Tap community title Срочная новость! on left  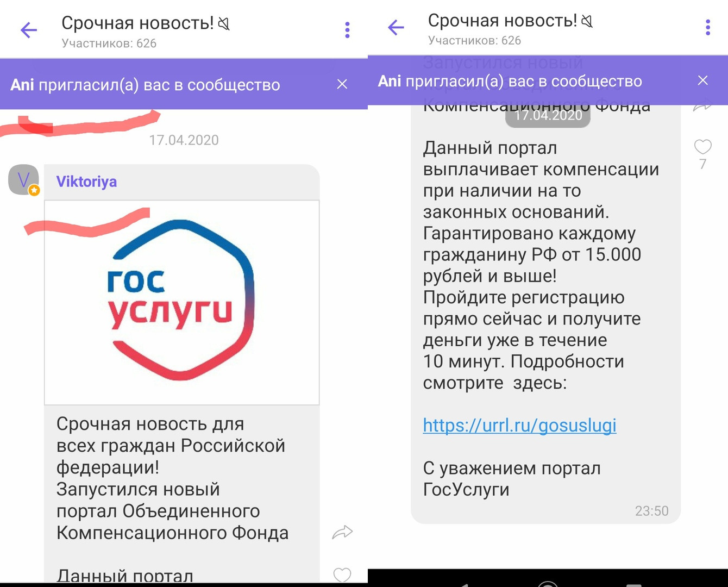[x=137, y=23]
